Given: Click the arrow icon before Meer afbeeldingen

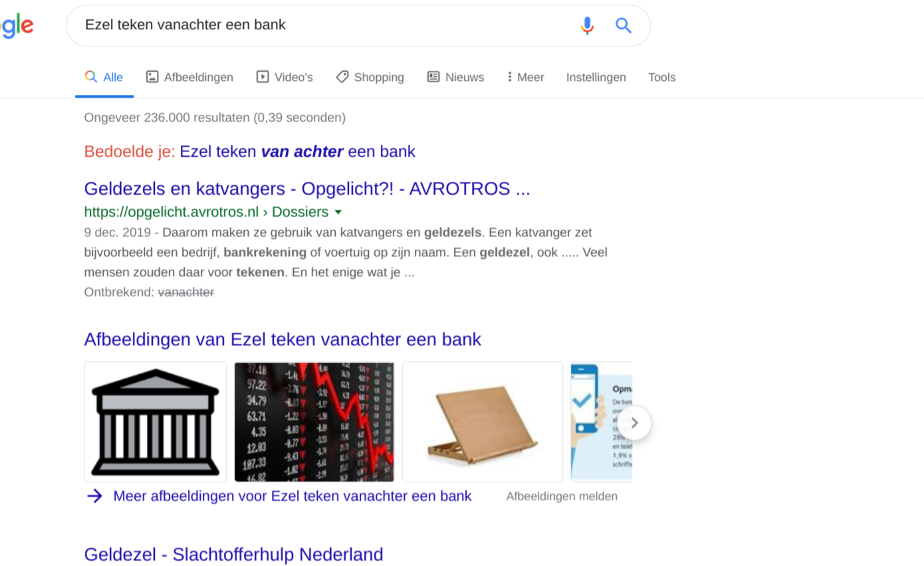Looking at the screenshot, I should [x=94, y=496].
